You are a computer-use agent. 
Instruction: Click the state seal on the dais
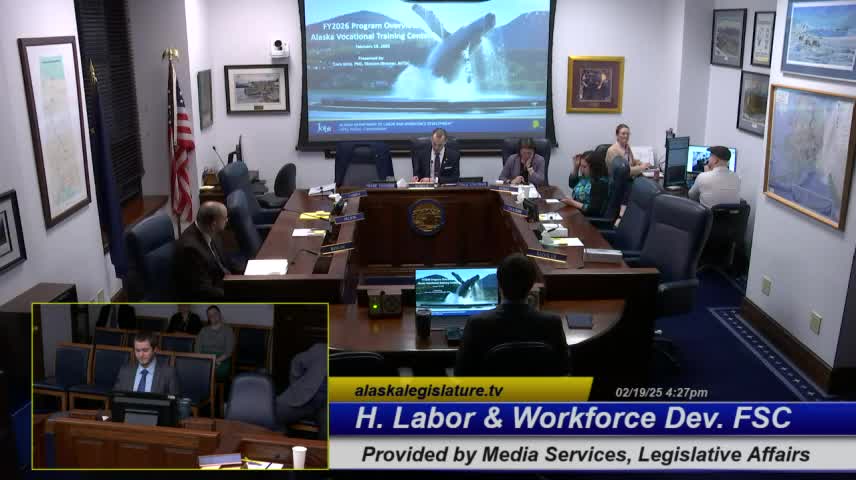[426, 217]
